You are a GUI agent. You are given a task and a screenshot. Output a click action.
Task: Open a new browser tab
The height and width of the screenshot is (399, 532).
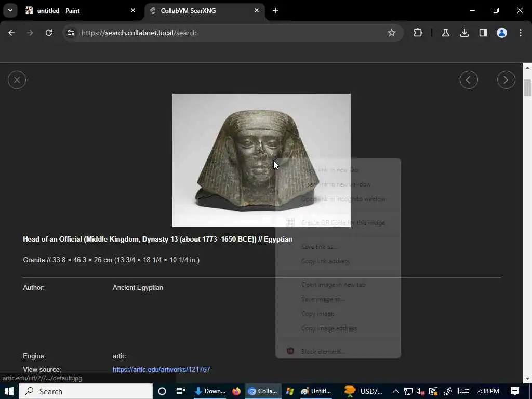[275, 10]
